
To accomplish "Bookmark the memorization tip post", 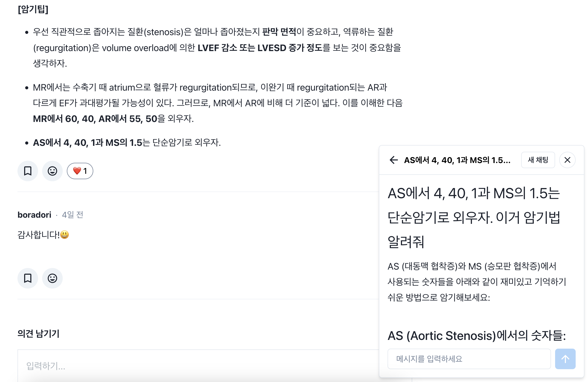I will (28, 171).
